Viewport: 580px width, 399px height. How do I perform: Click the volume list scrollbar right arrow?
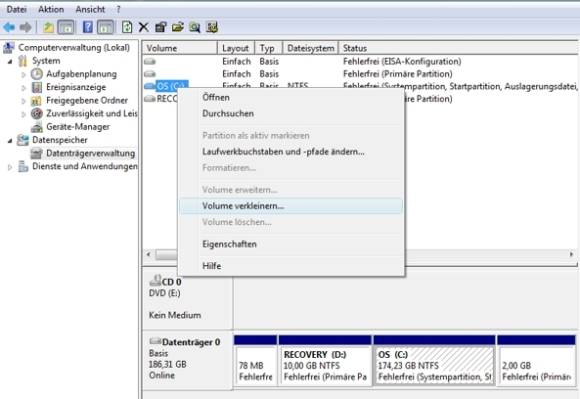click(571, 254)
